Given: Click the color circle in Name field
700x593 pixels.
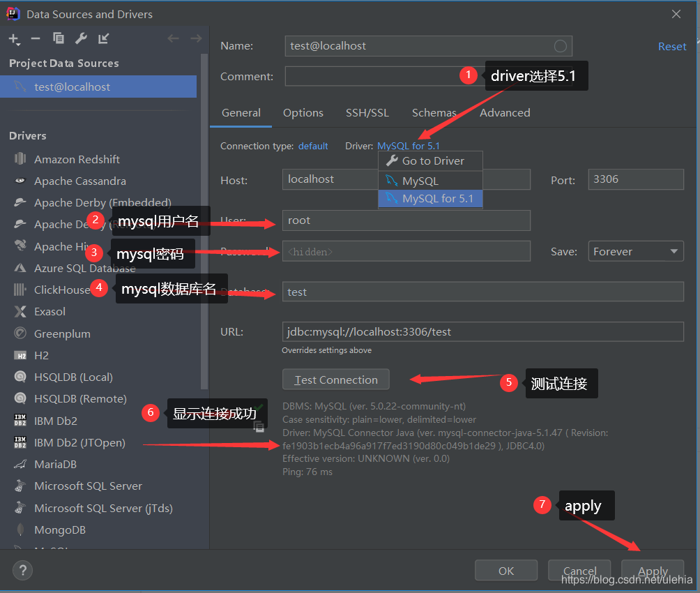Looking at the screenshot, I should coord(561,46).
